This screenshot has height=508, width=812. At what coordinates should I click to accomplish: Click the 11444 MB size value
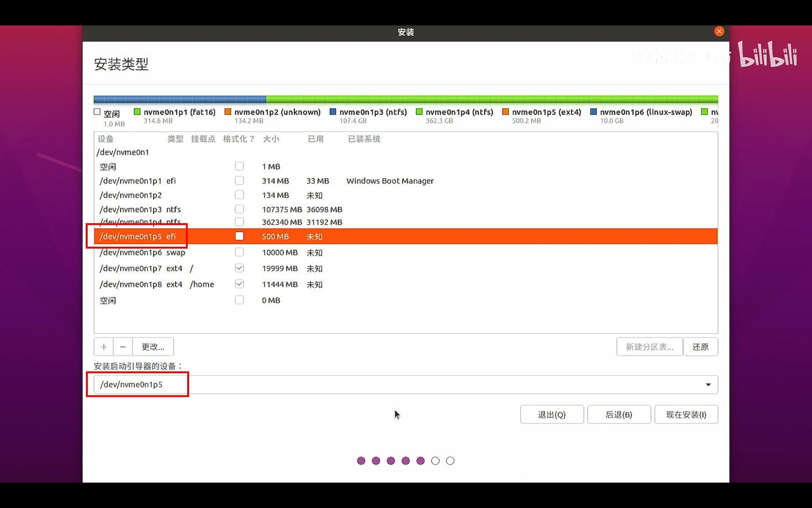(x=280, y=284)
